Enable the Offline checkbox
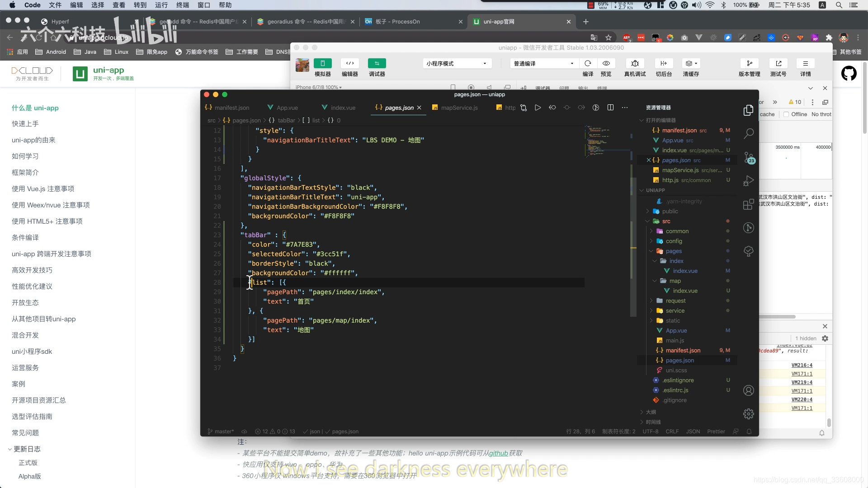The width and height of the screenshot is (868, 488). [x=786, y=114]
